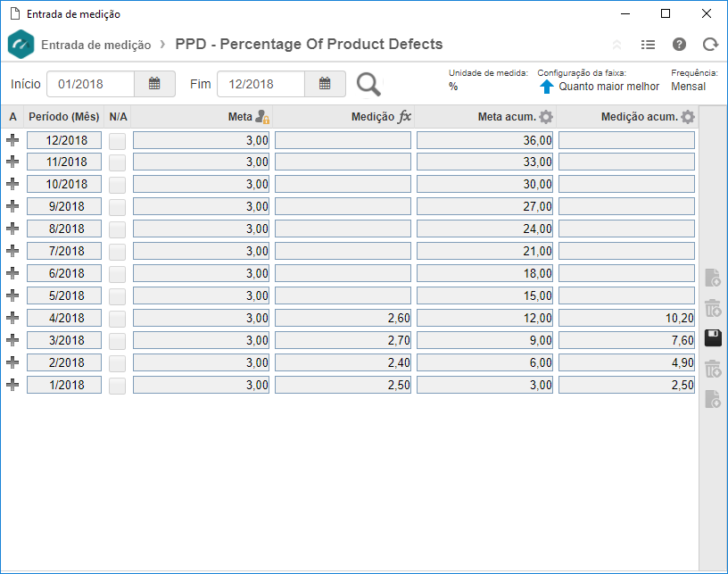Click the Período (Mês) column header
The height and width of the screenshot is (574, 728).
(x=64, y=117)
